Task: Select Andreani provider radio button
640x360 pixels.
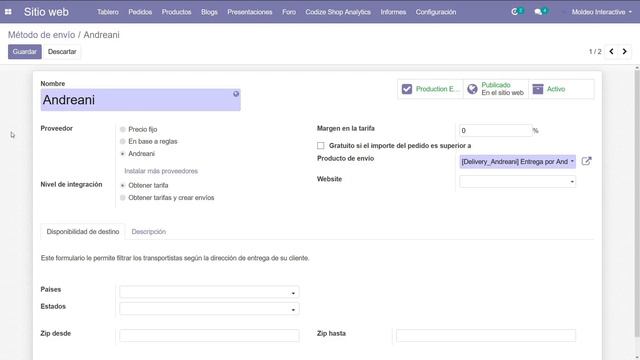Action: (122, 154)
